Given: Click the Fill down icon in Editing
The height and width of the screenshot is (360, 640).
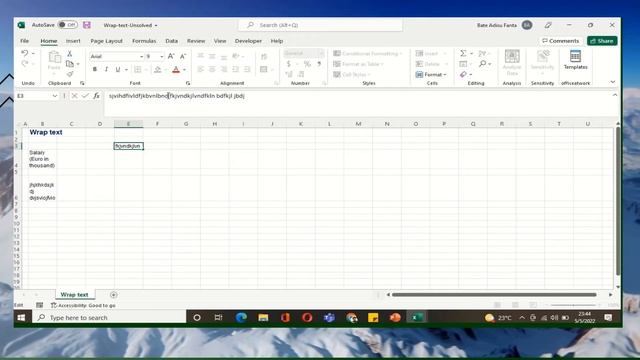Looking at the screenshot, I should [463, 64].
